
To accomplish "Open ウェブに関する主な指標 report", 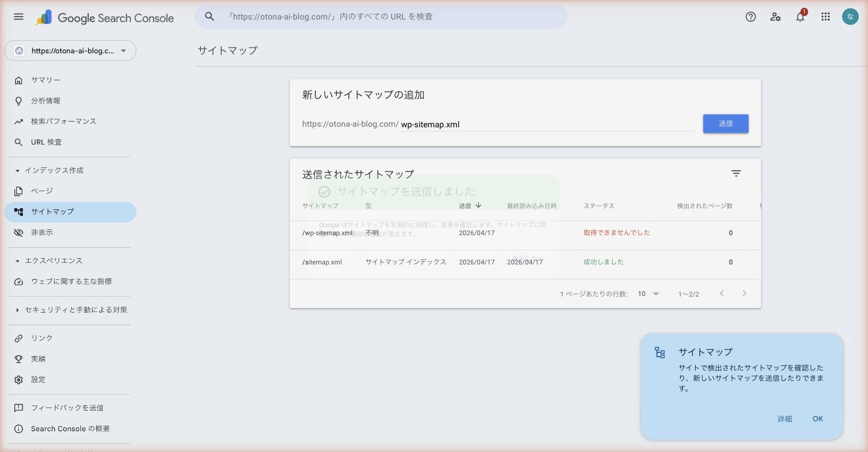I will [x=70, y=282].
